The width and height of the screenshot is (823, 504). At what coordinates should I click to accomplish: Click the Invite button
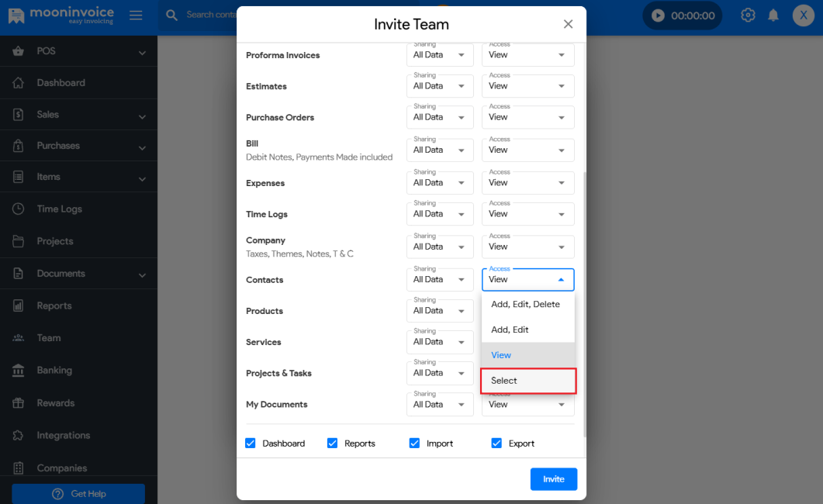(x=553, y=479)
